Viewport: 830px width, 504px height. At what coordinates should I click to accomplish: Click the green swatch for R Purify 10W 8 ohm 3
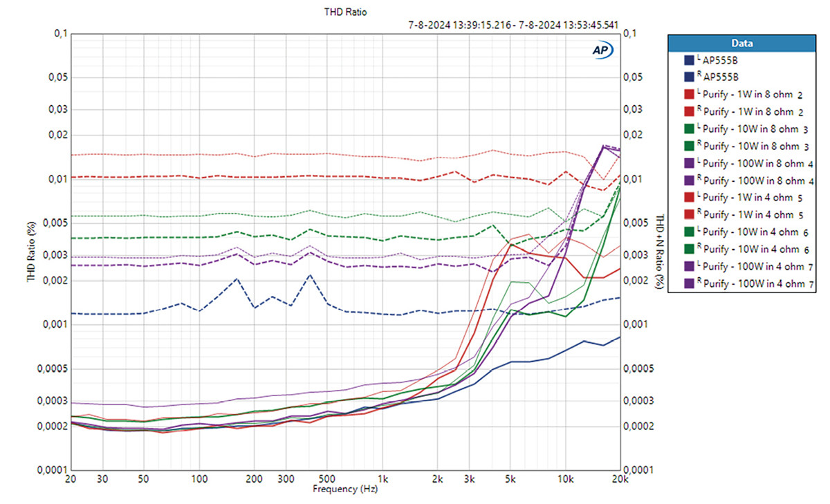(x=688, y=146)
